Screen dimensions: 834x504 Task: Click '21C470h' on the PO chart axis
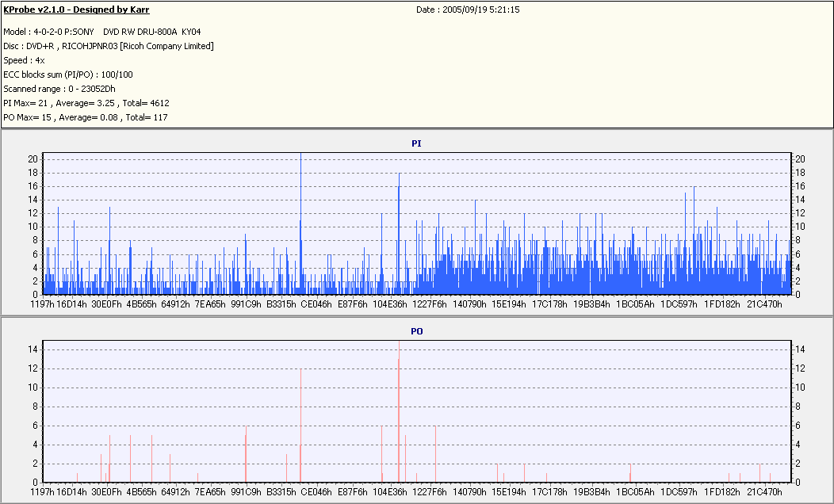point(764,492)
